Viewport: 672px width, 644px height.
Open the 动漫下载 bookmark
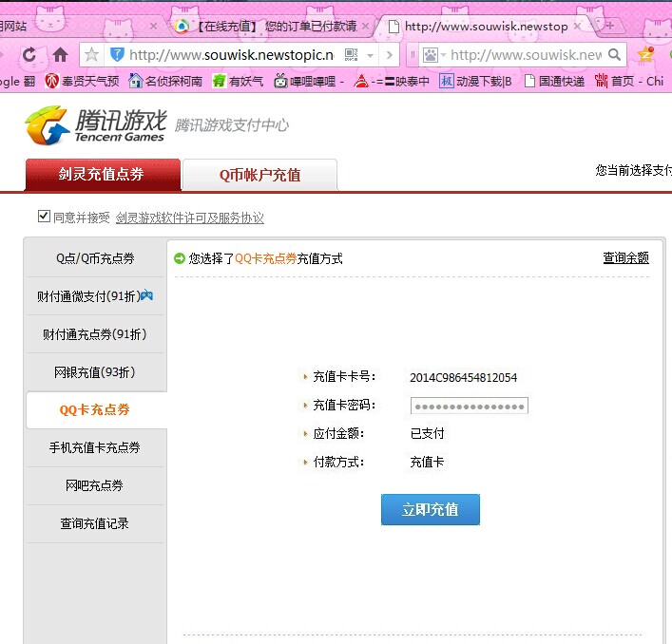475,81
